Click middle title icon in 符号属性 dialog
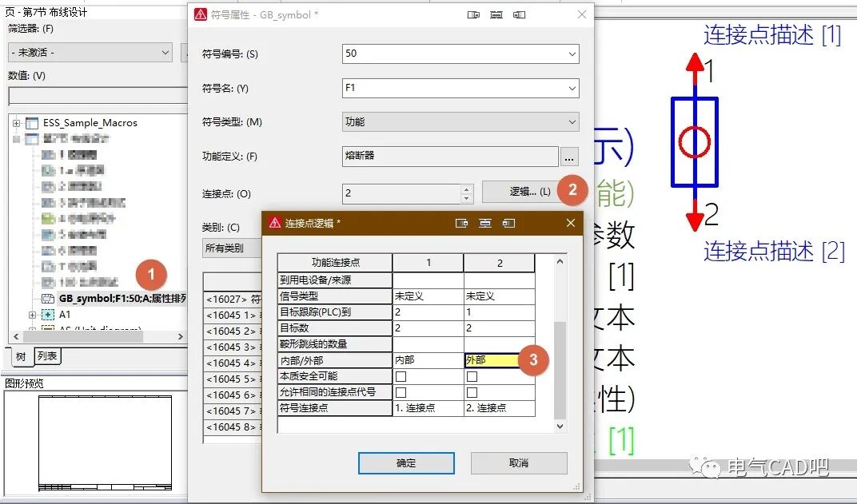The height and width of the screenshot is (504, 857). click(496, 14)
